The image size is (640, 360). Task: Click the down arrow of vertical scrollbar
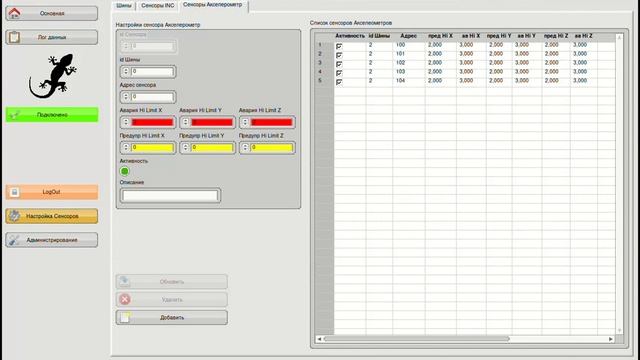tap(619, 330)
